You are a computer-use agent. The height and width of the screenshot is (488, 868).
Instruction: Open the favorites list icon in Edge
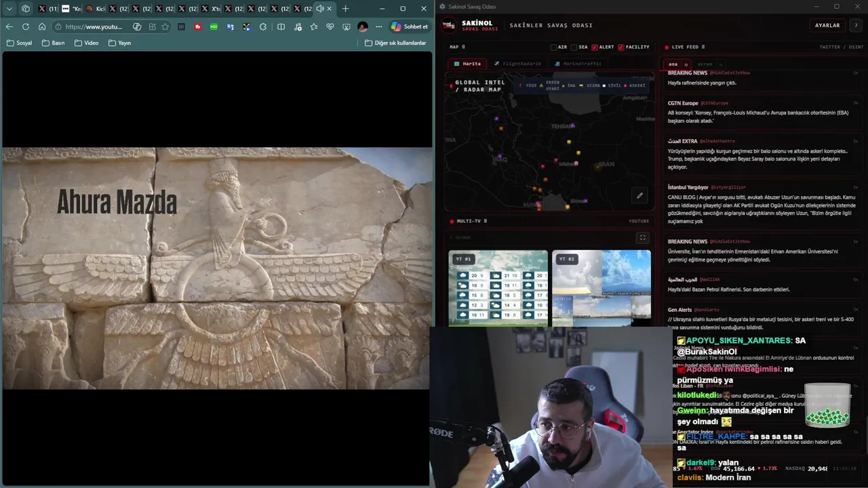point(314,26)
